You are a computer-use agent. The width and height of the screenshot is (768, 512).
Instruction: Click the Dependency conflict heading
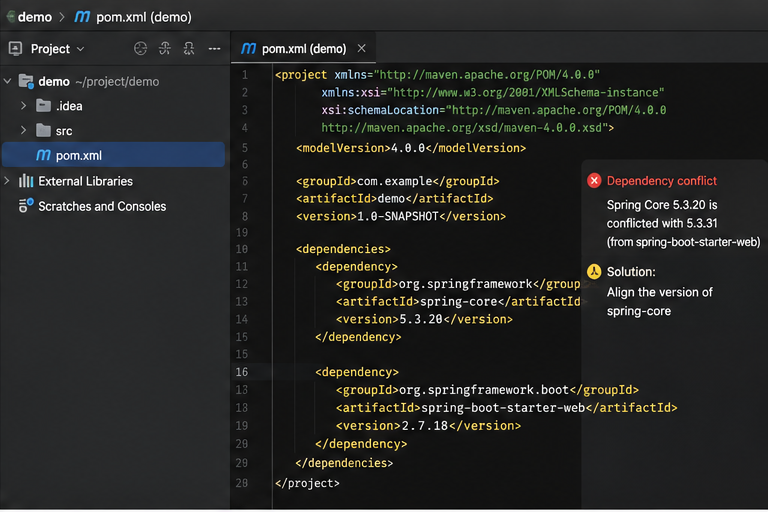[662, 181]
